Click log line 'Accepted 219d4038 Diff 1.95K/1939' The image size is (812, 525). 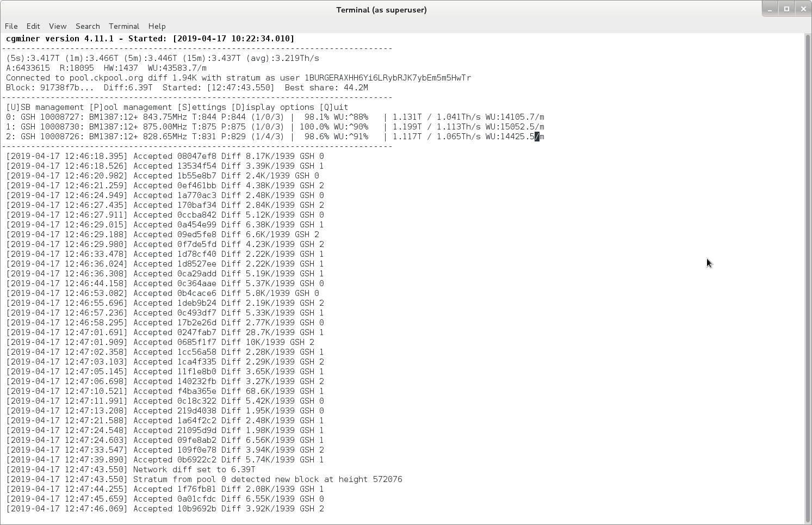tap(165, 411)
